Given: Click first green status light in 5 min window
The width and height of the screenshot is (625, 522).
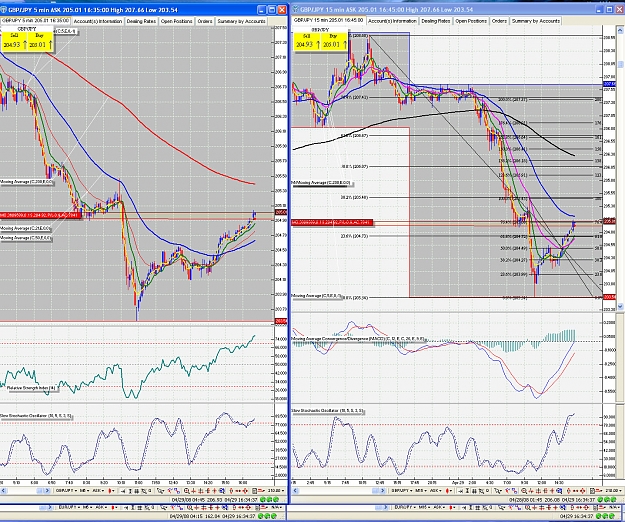Looking at the screenshot, I should click(x=263, y=499).
